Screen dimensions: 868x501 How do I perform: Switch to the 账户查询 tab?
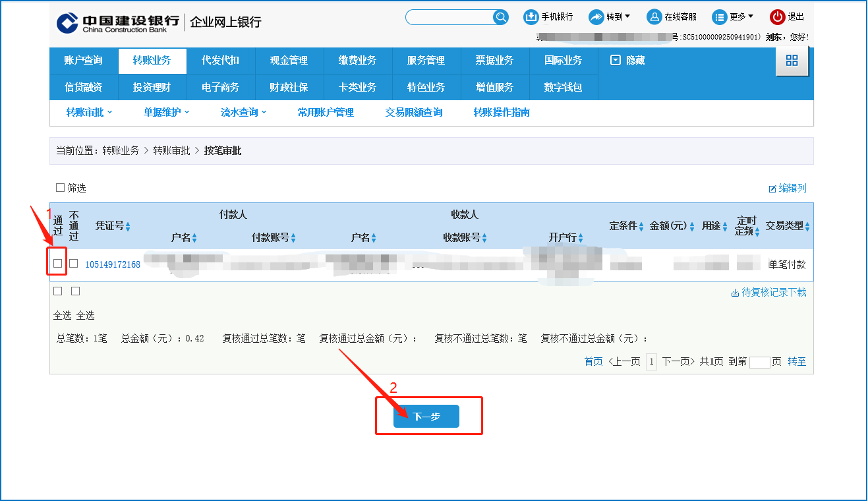pos(84,61)
